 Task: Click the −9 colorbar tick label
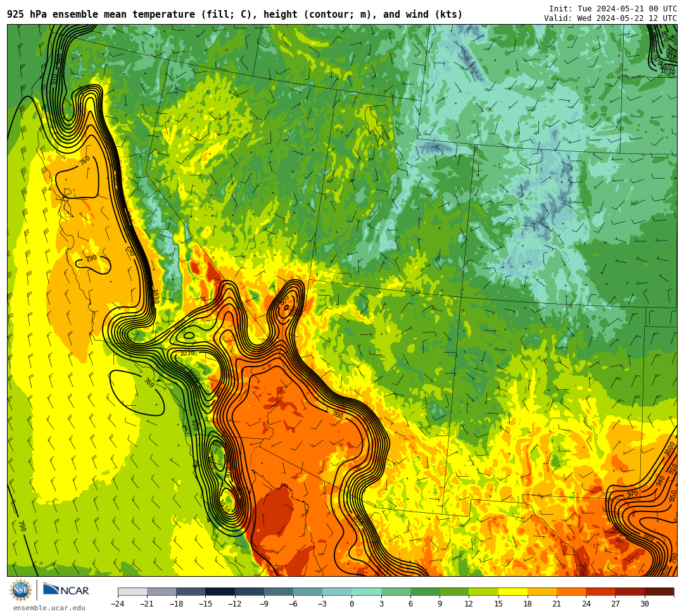pyautogui.click(x=264, y=604)
